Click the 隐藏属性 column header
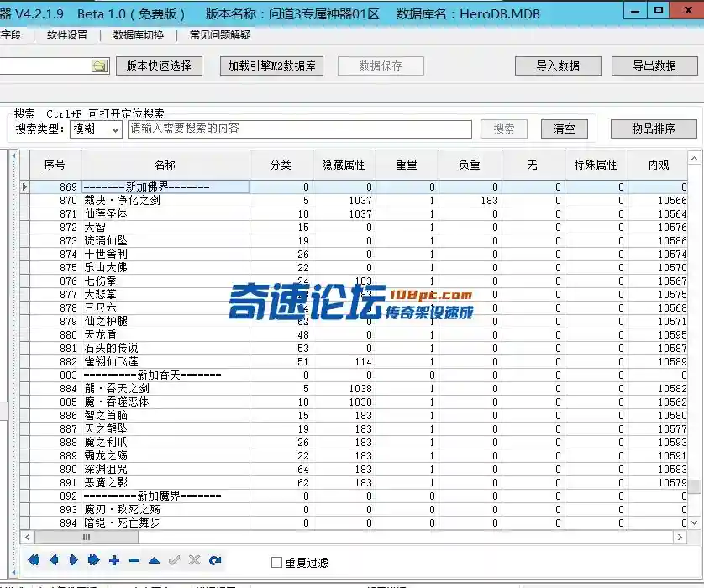Viewport: 704px width, 588px height. (344, 165)
